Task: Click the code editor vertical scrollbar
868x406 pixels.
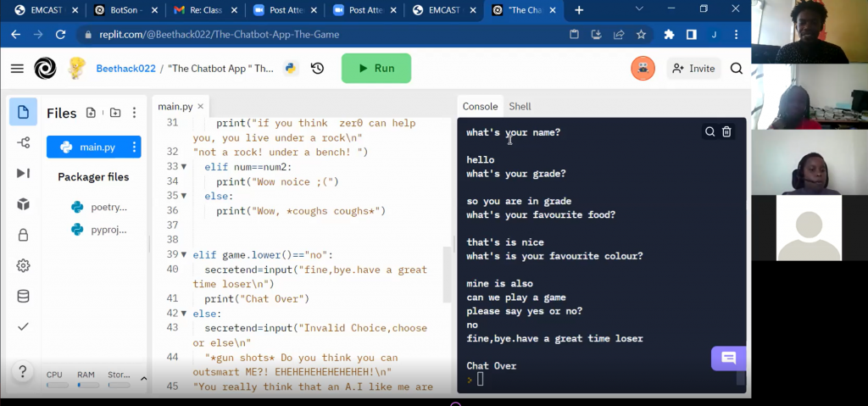Action: (x=448, y=274)
